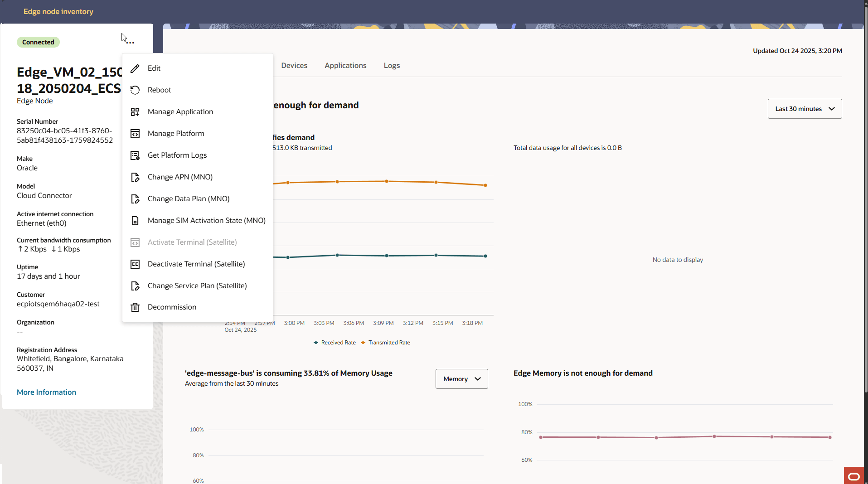Viewport: 868px width, 484px height.
Task: Select the Edit pencil icon
Action: [x=135, y=68]
